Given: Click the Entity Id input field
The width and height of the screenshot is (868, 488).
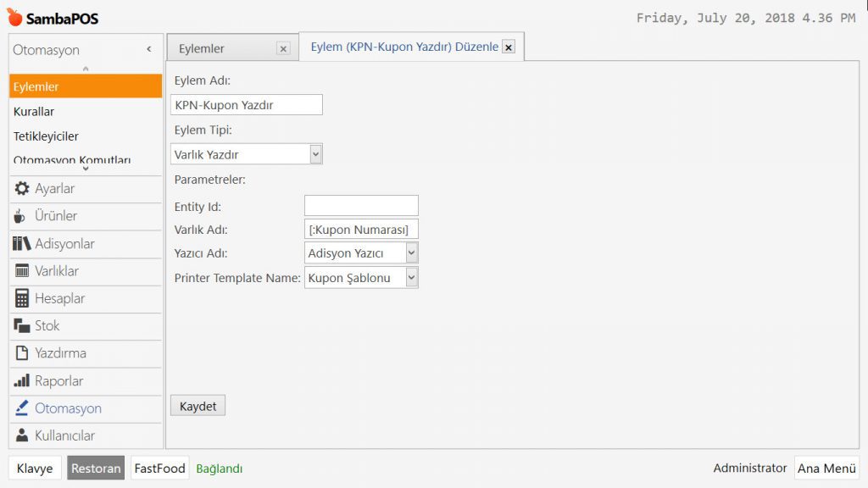Looking at the screenshot, I should pyautogui.click(x=361, y=206).
